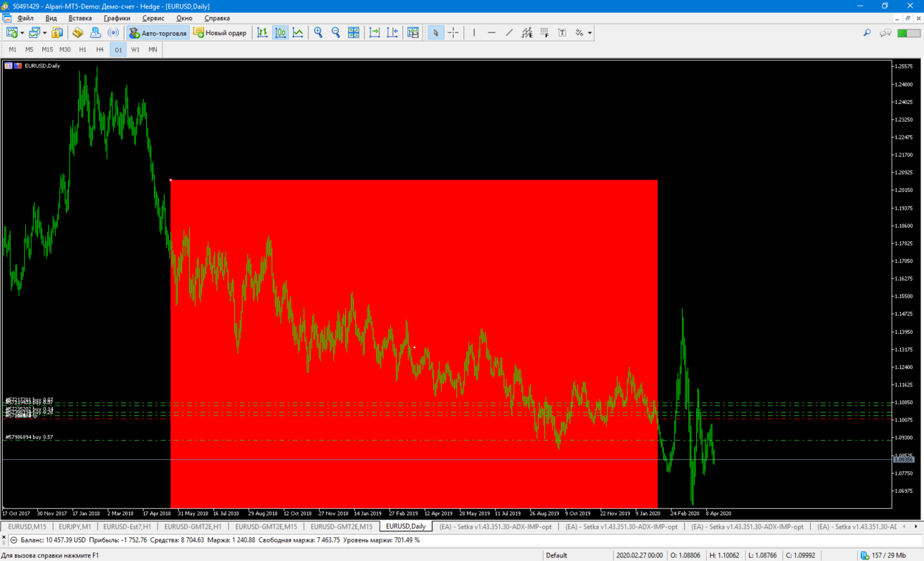Switch to EURUSD,Daily chart tab
This screenshot has width=924, height=561.
405,527
